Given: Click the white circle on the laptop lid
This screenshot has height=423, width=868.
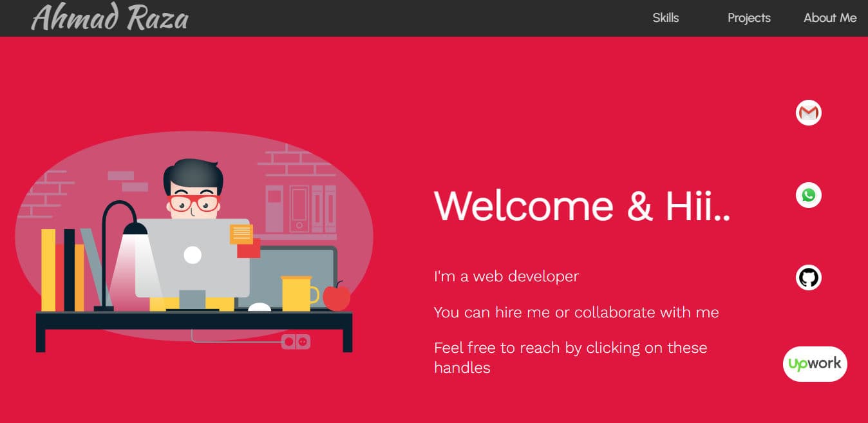Looking at the screenshot, I should pos(193,255).
